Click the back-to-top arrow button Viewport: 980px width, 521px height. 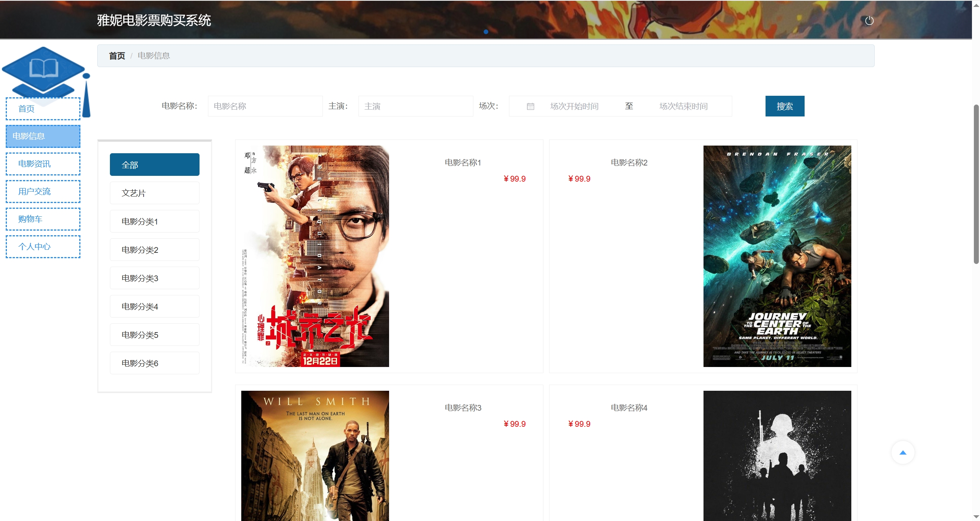pyautogui.click(x=903, y=452)
